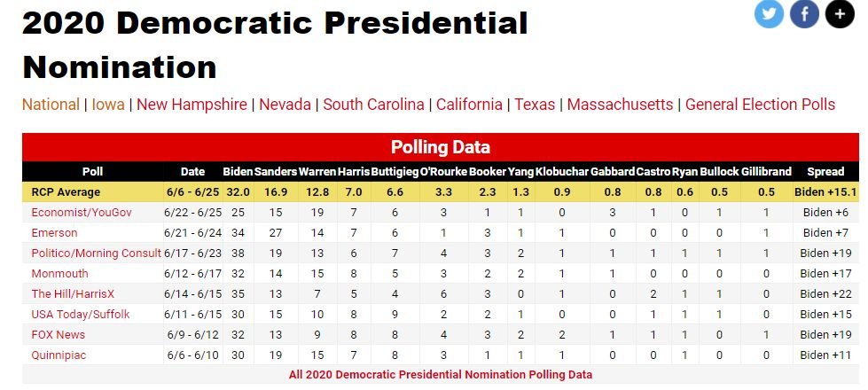Go to the Nevada polls link
This screenshot has width=868, height=390.
coord(285,105)
